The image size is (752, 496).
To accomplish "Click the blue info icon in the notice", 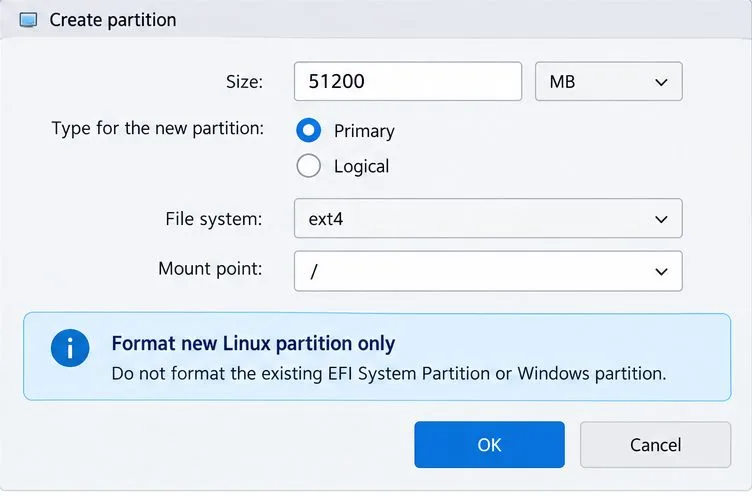I will [x=70, y=348].
